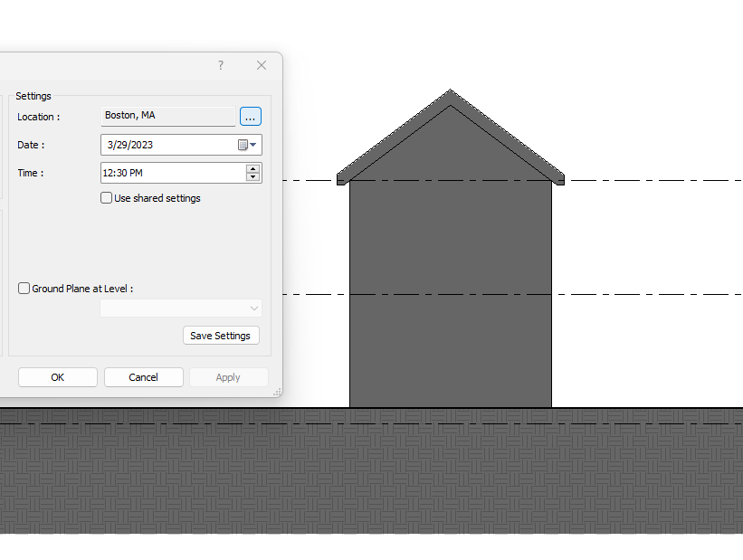Check Ground Plane at Level
743x560 pixels.
coord(24,288)
